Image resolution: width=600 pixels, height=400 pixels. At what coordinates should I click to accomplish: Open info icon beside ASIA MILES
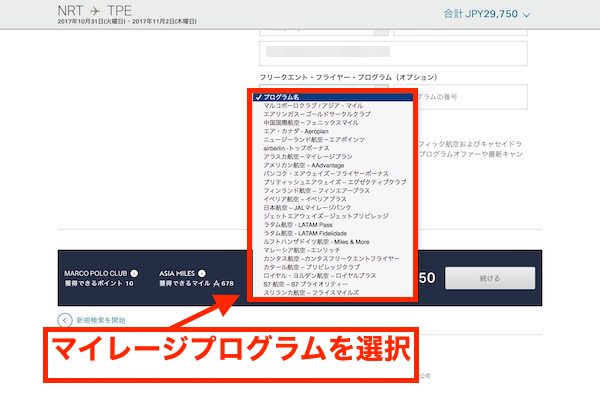202,273
